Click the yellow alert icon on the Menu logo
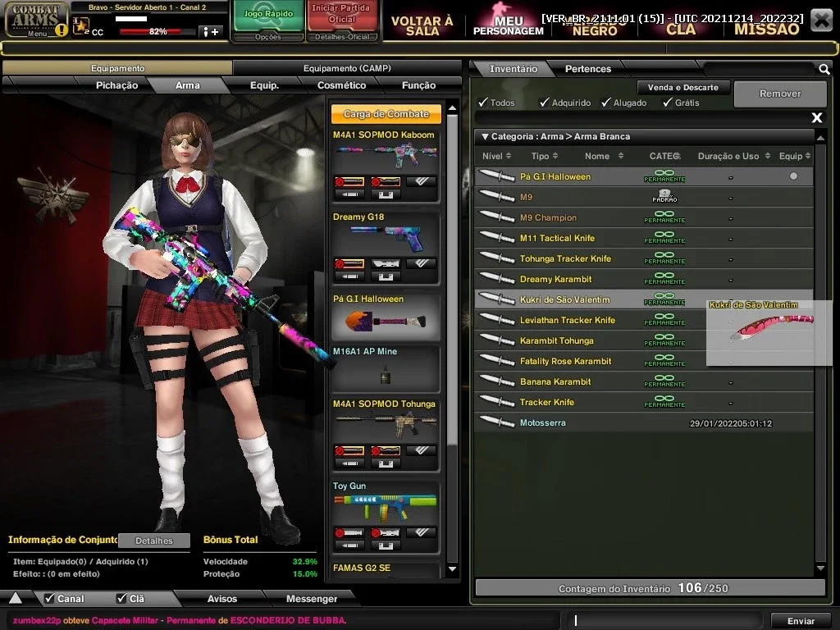 62,30
